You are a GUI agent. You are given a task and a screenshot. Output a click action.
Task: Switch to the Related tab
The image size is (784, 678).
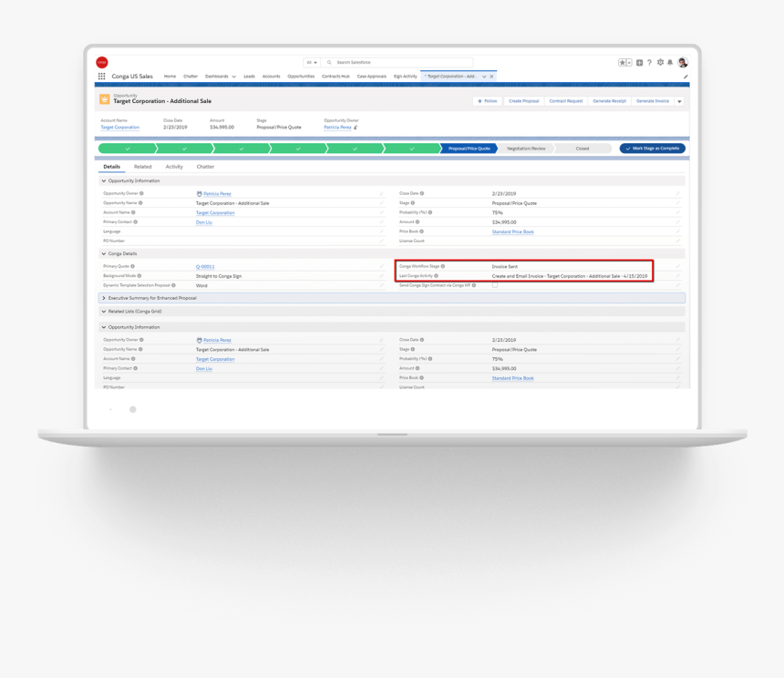click(x=142, y=167)
